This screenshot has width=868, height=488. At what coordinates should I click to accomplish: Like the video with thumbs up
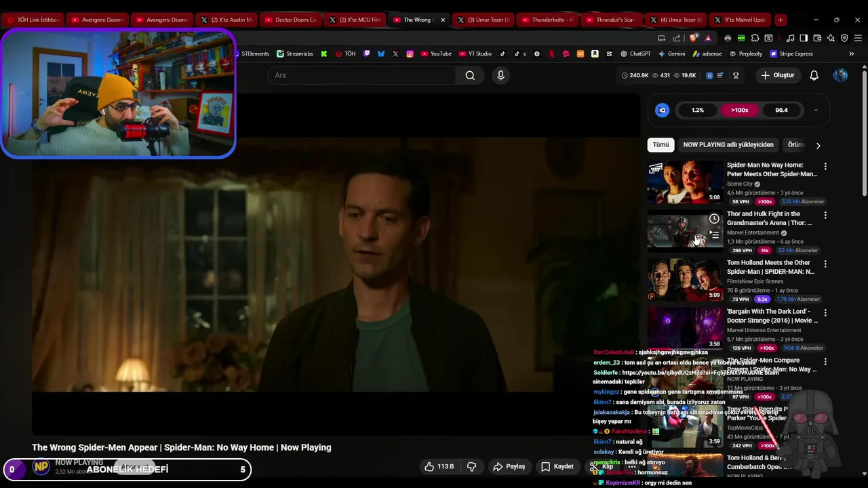[439, 466]
